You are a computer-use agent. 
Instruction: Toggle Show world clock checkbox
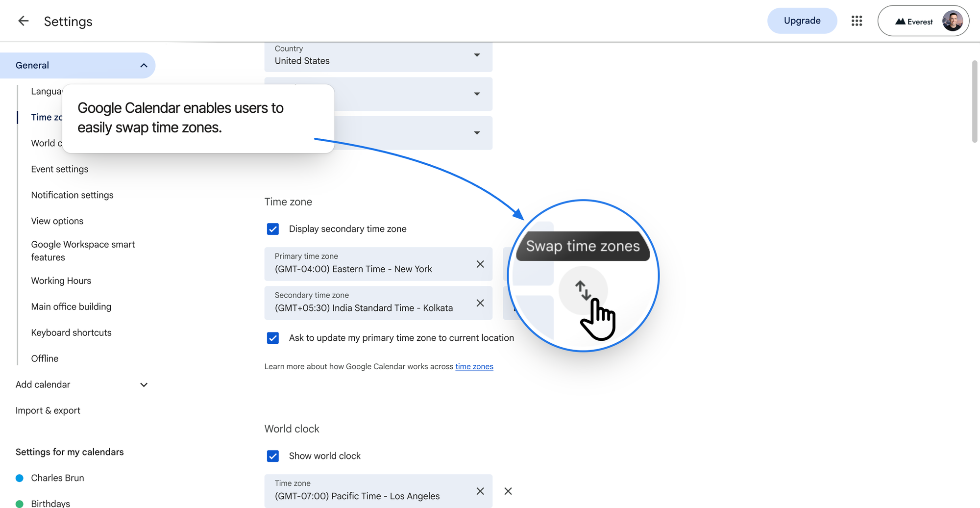tap(273, 456)
